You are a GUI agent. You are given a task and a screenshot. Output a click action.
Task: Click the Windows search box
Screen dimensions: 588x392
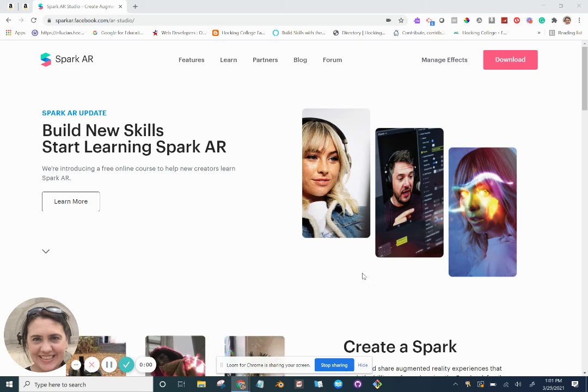point(86,384)
